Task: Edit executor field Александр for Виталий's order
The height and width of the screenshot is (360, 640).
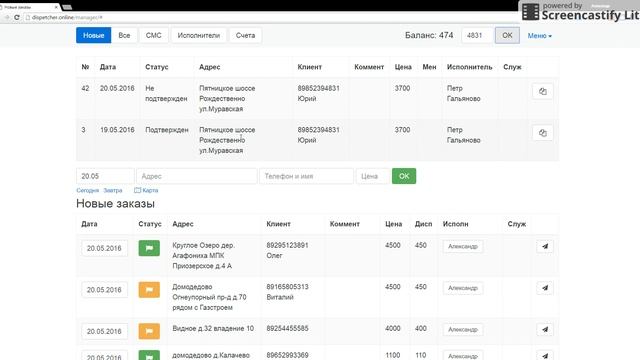Action: 463,288
